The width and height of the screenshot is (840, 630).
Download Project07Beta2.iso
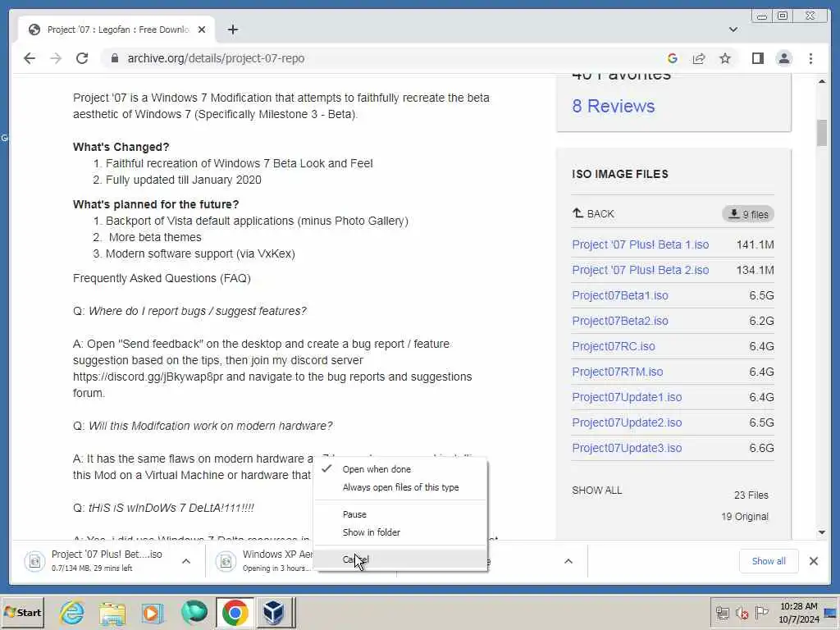click(x=620, y=321)
